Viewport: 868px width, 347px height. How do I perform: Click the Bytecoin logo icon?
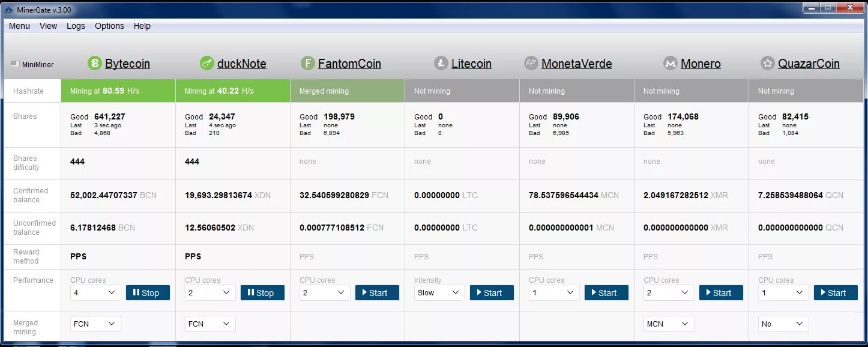pos(95,63)
